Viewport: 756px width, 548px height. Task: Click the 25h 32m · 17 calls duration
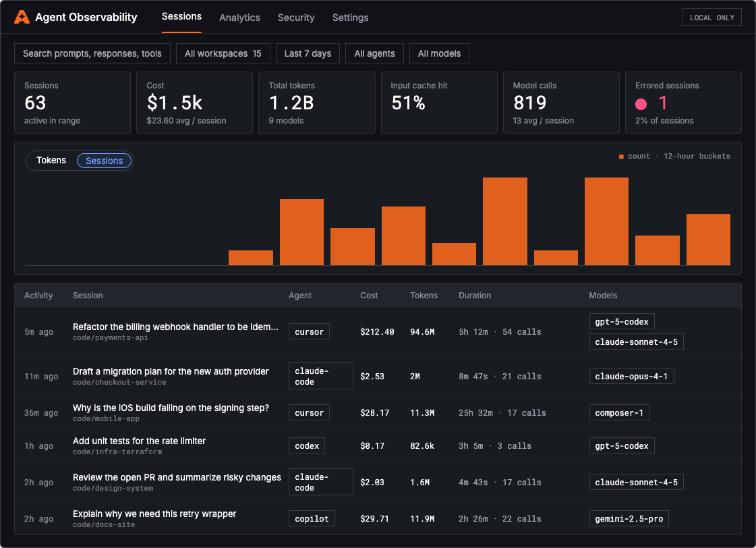tap(502, 413)
